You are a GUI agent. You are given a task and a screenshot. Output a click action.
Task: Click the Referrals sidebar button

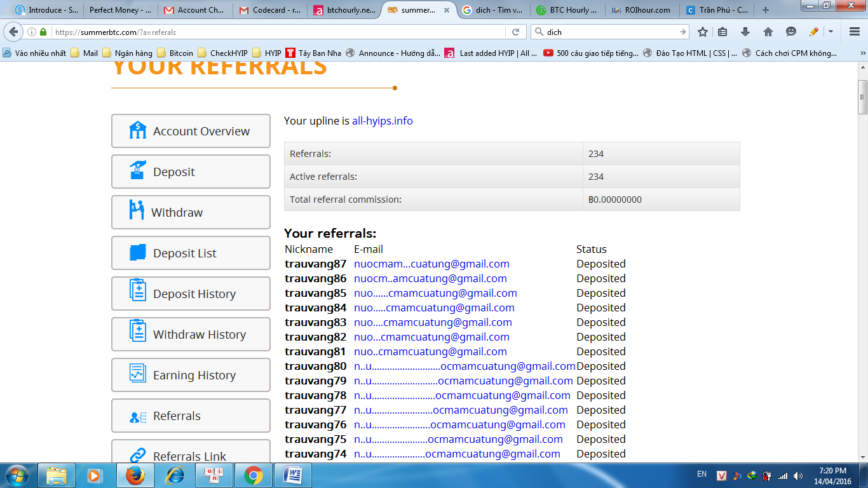tap(191, 416)
